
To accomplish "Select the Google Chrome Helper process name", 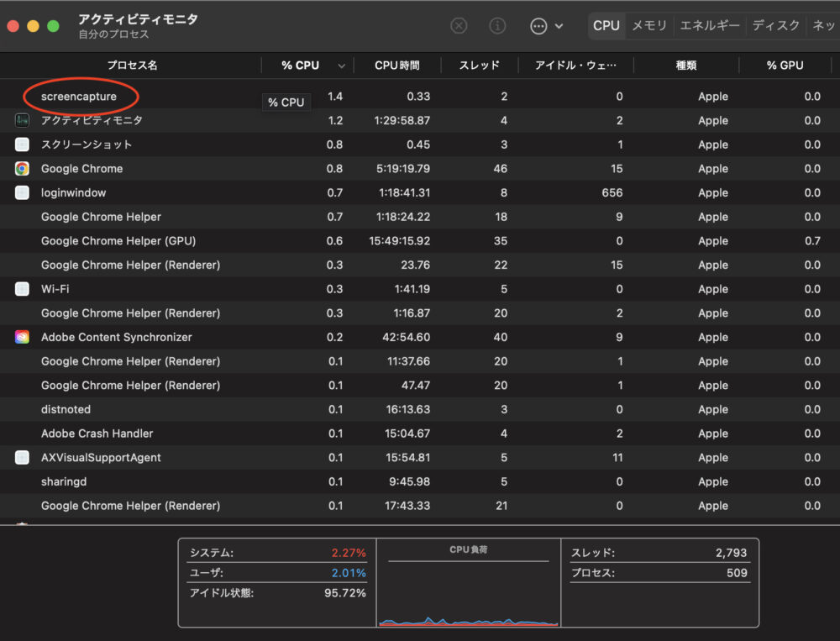I will [x=102, y=217].
